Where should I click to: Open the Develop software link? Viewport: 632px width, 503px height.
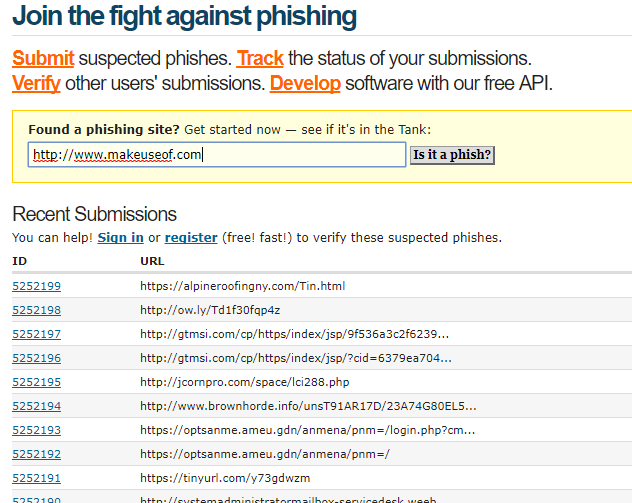tap(305, 83)
